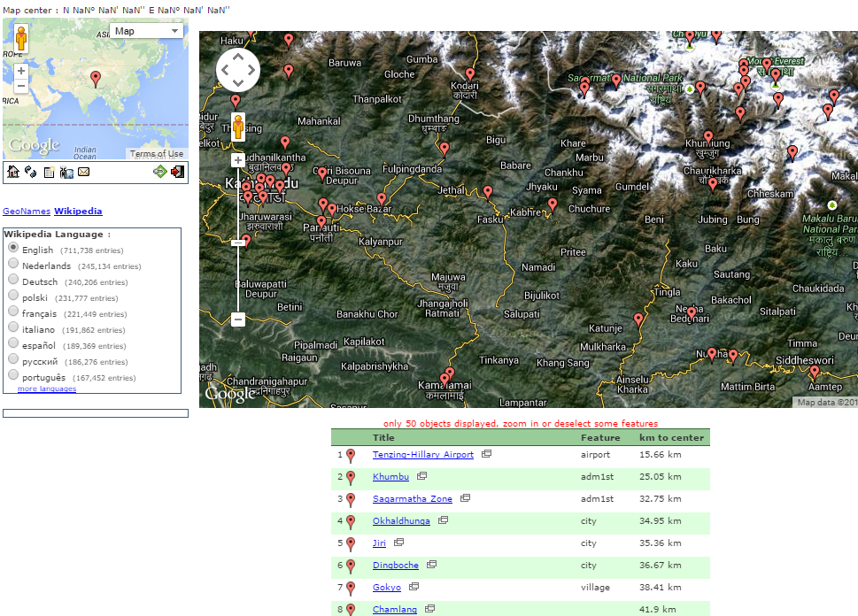Screen dimensions: 858x616
Task: Click the airport feature cell
Action: point(595,455)
